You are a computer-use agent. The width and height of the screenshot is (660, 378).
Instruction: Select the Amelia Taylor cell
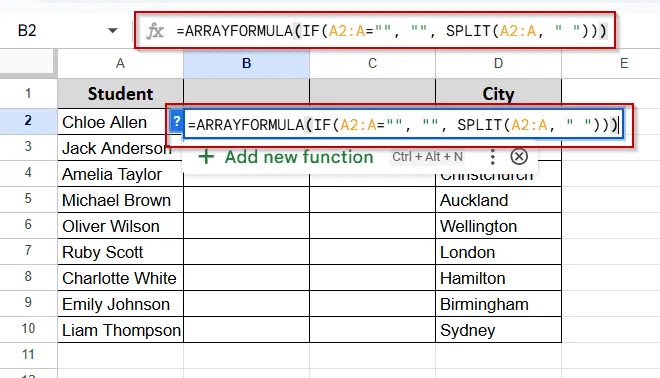pos(120,174)
